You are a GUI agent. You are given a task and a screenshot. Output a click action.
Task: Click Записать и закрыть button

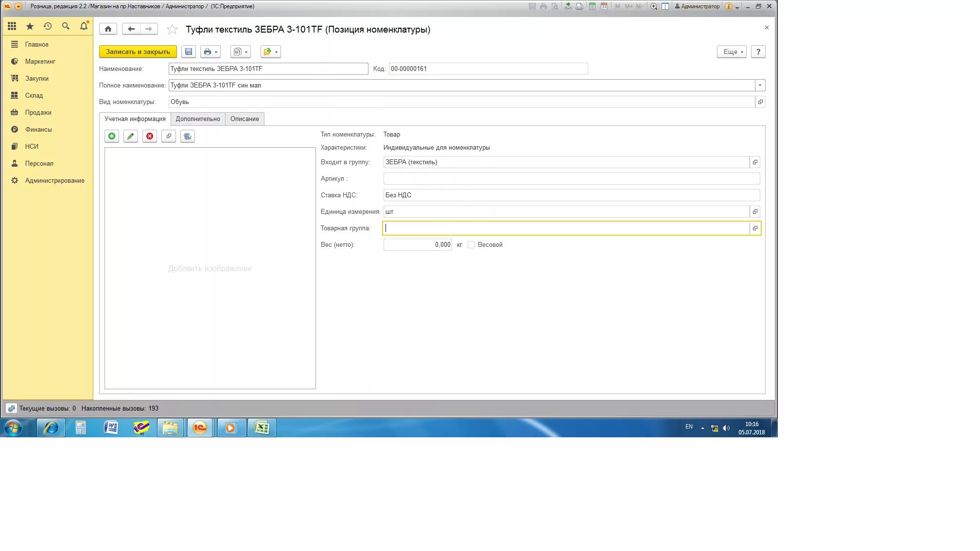(x=138, y=52)
